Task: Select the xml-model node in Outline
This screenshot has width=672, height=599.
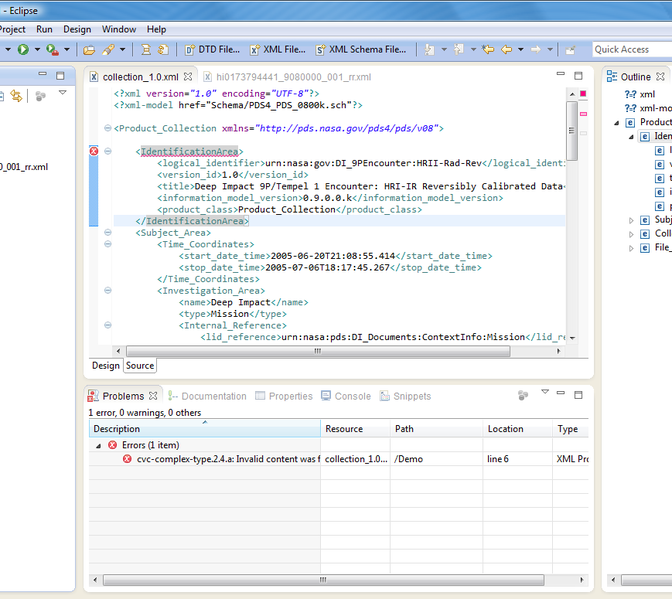Action: pyautogui.click(x=648, y=108)
